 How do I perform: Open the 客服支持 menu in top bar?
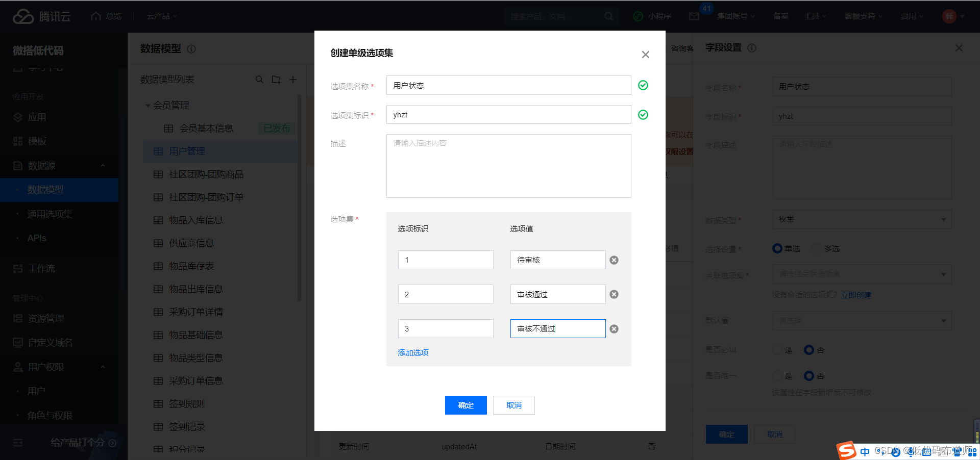tap(860, 16)
